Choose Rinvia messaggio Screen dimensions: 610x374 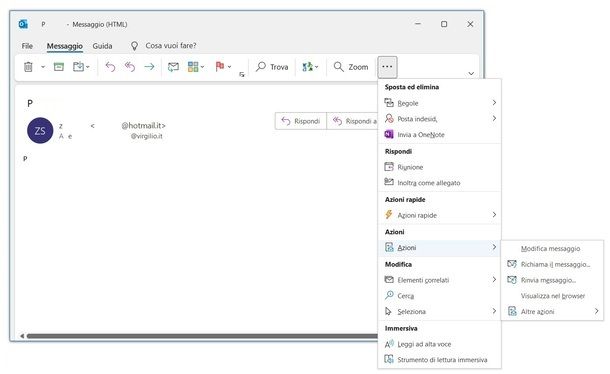click(552, 280)
